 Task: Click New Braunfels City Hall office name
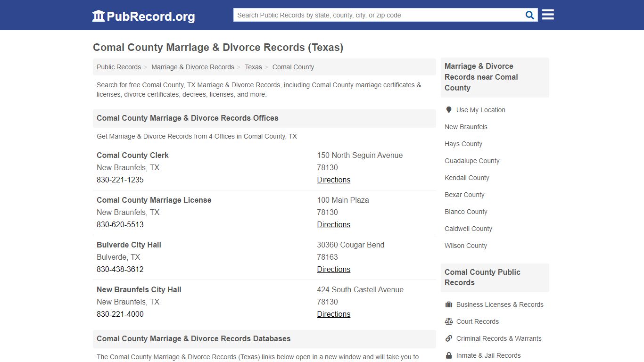[139, 289]
